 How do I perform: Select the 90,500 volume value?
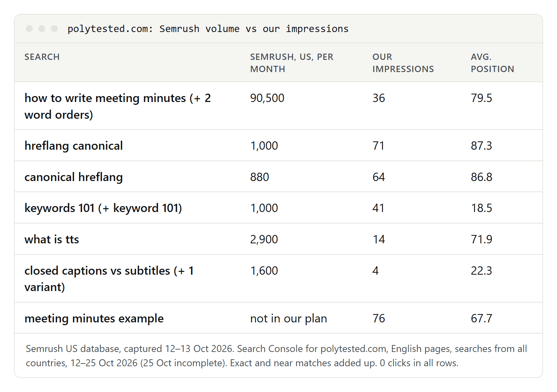[267, 98]
